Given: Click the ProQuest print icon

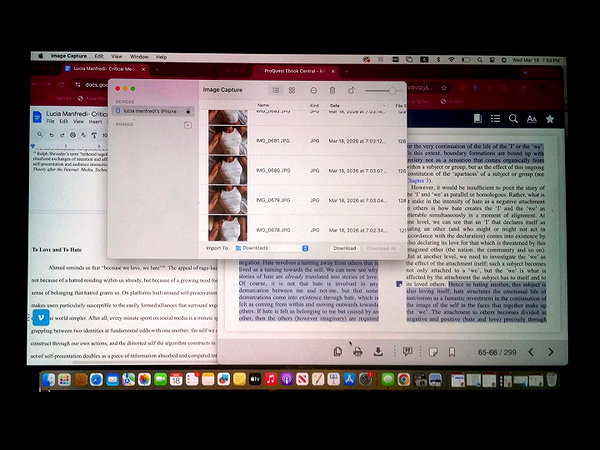Looking at the screenshot, I should (358, 351).
